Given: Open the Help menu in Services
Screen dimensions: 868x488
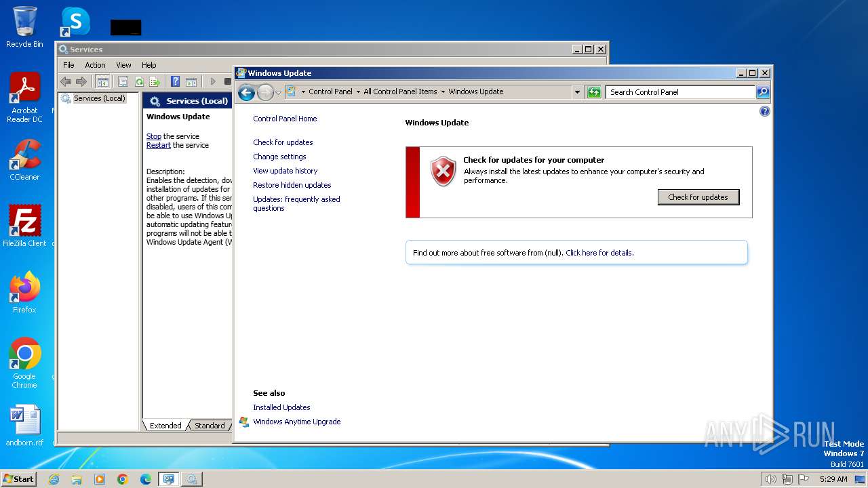Looking at the screenshot, I should (149, 65).
